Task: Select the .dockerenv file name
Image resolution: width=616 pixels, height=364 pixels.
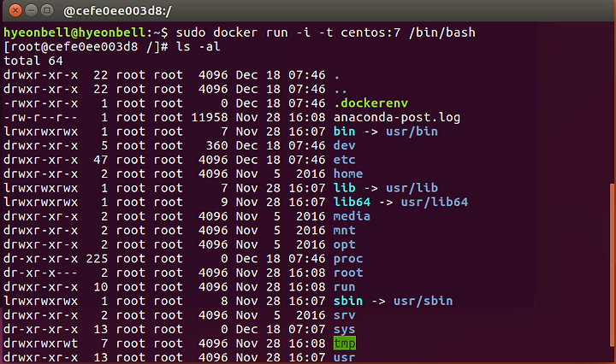Action: (370, 103)
